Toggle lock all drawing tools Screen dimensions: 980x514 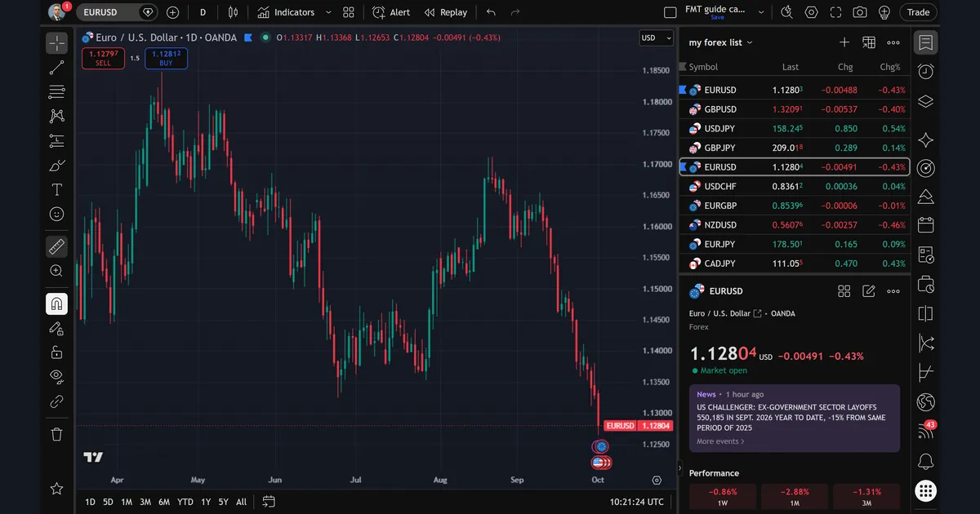(x=56, y=352)
